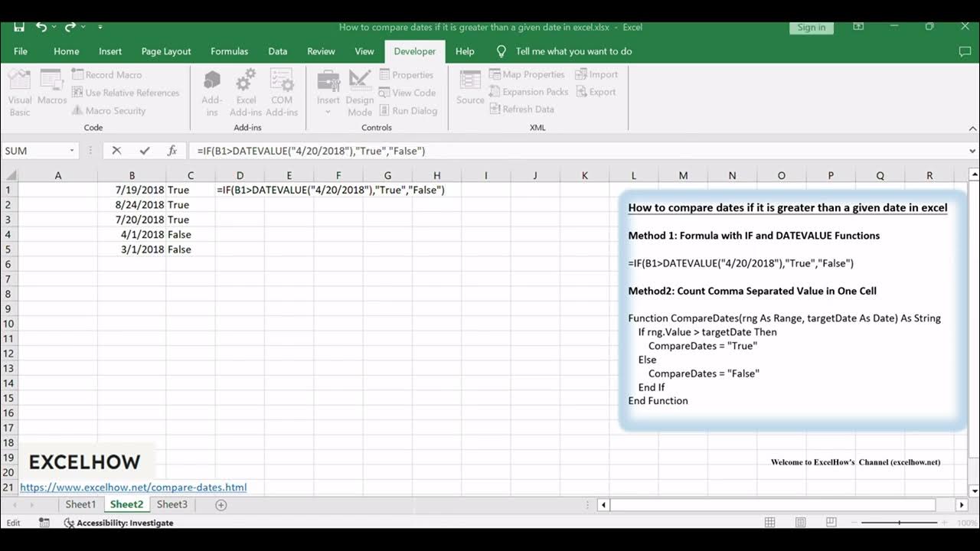Image resolution: width=980 pixels, height=551 pixels.
Task: Add a new sheet with plus icon
Action: (221, 505)
